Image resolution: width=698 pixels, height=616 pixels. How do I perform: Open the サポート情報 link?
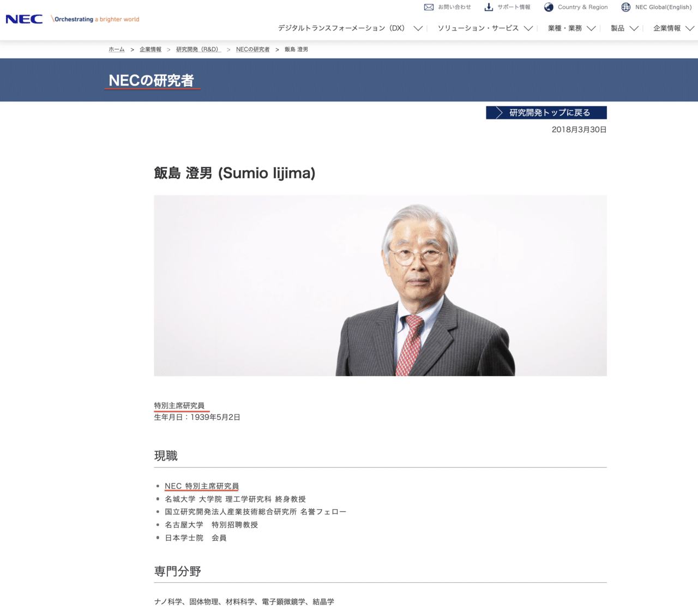pyautogui.click(x=514, y=7)
